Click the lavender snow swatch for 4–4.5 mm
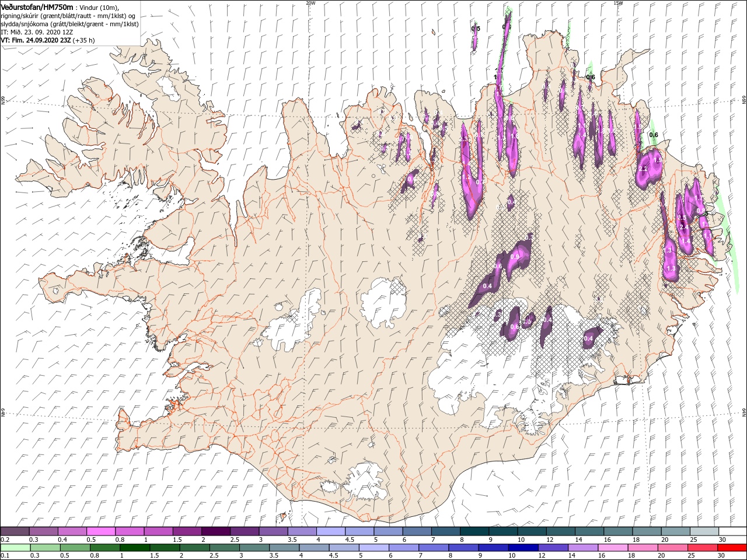 coord(331,531)
